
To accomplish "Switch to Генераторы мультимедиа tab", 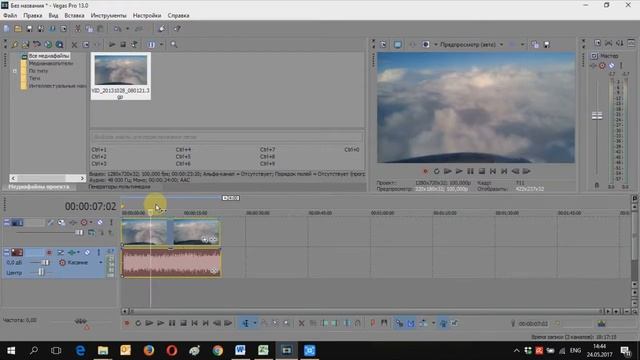I will click(119, 187).
